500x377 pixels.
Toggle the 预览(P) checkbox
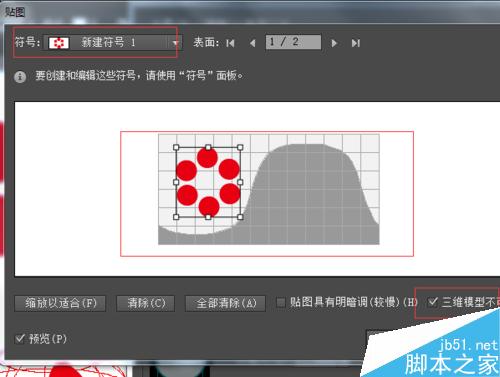(x=20, y=339)
